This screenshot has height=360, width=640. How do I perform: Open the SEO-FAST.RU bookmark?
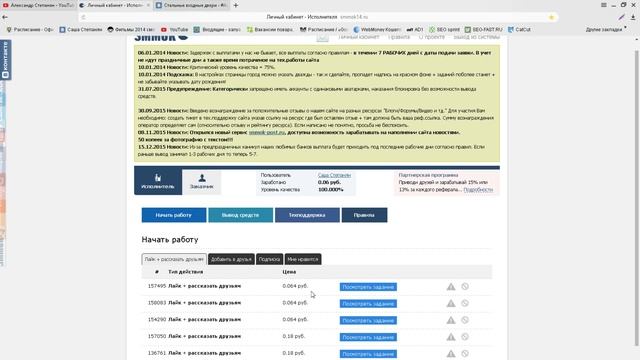point(484,29)
